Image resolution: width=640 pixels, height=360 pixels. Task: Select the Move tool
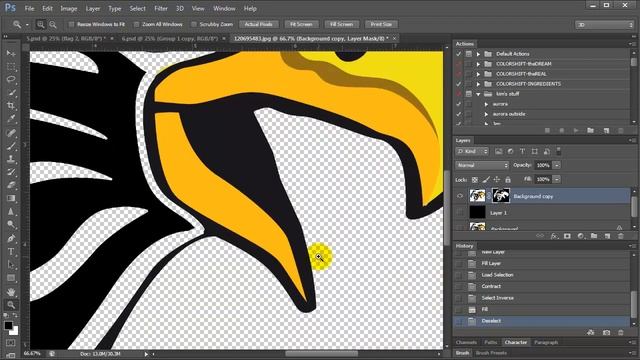11,53
